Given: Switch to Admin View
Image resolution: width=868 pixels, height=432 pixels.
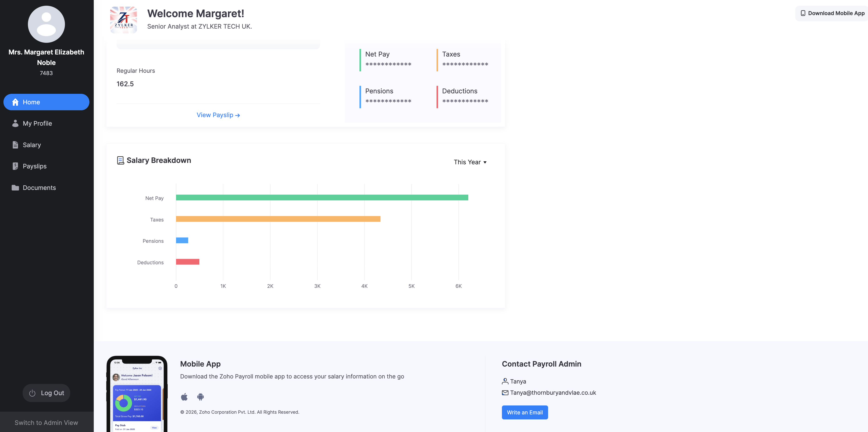Looking at the screenshot, I should [x=46, y=423].
